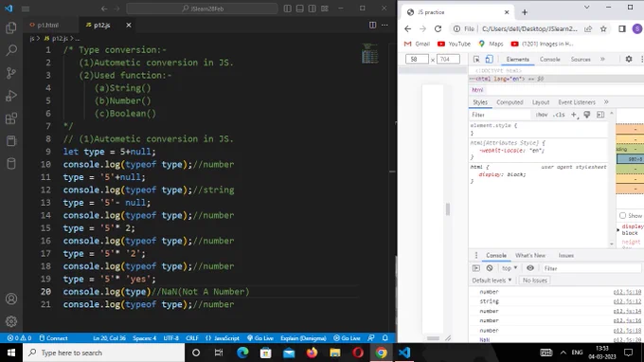Change CRLF end of line sequence
644x362 pixels.
pos(192,338)
